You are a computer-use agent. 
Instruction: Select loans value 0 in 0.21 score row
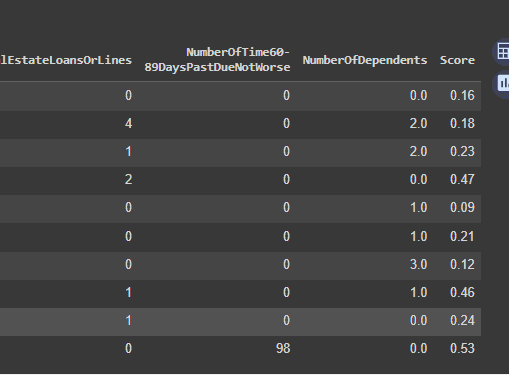coord(128,237)
